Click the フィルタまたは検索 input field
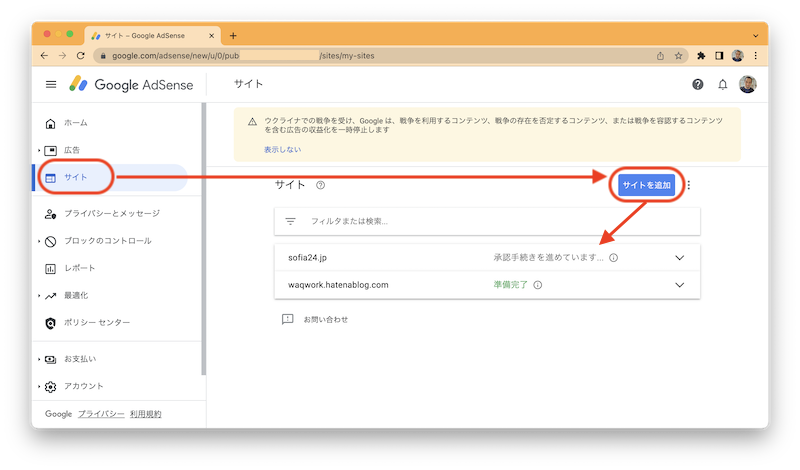The image size is (800, 470). pos(487,221)
